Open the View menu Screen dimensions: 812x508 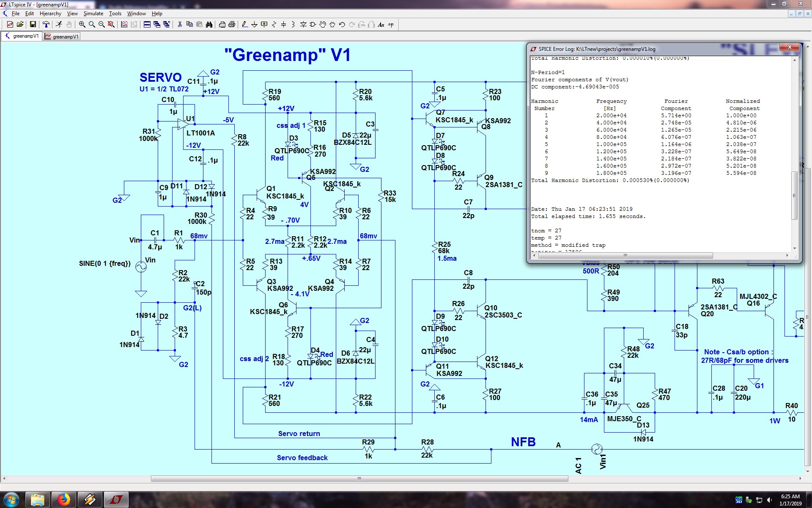[72, 14]
